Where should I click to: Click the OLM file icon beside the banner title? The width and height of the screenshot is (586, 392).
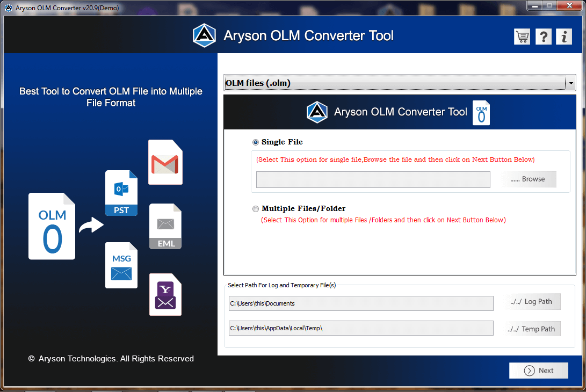pos(481,113)
